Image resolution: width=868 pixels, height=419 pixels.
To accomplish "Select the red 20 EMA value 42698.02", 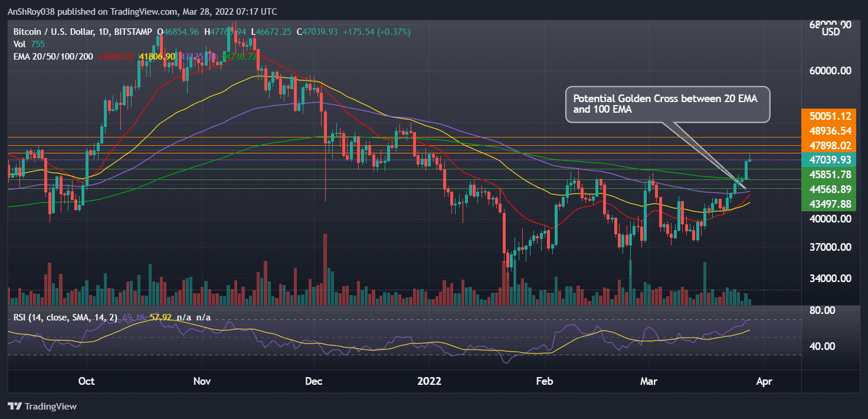I will click(x=117, y=57).
